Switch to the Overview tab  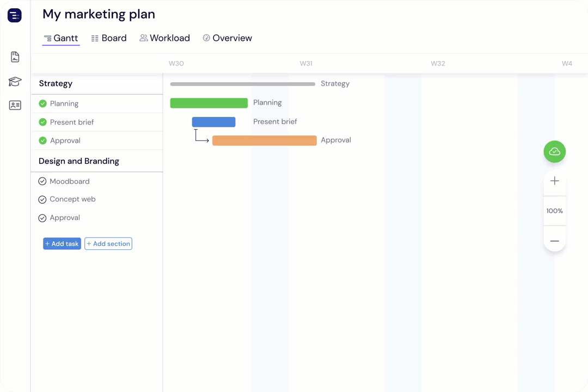click(x=227, y=38)
